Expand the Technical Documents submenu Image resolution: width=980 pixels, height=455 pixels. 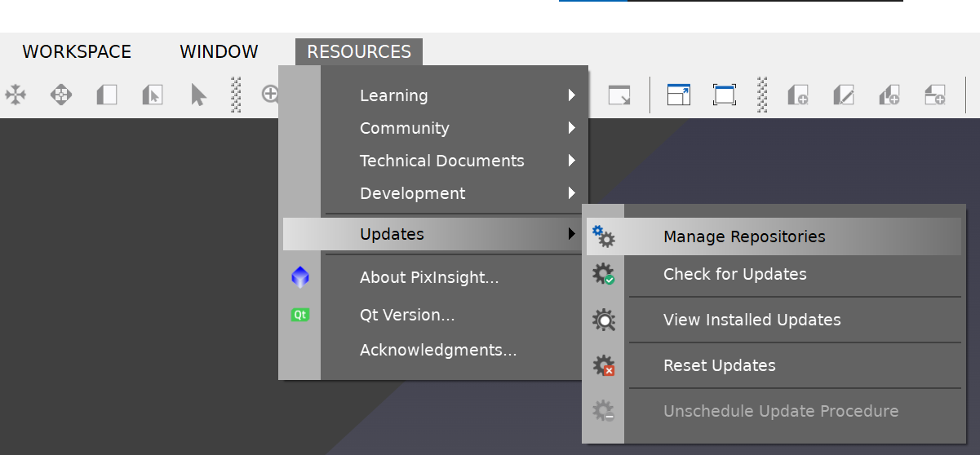click(441, 161)
